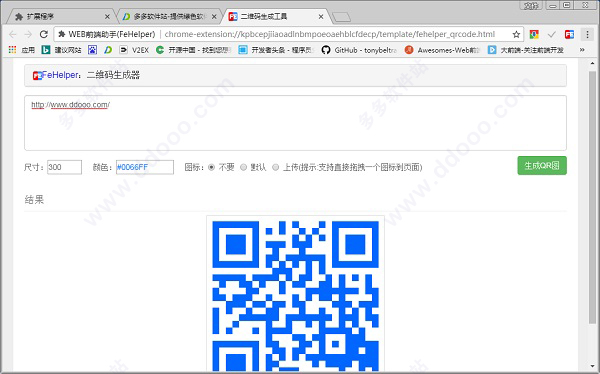Click the extension puzzle icon in address bar

coord(62,34)
